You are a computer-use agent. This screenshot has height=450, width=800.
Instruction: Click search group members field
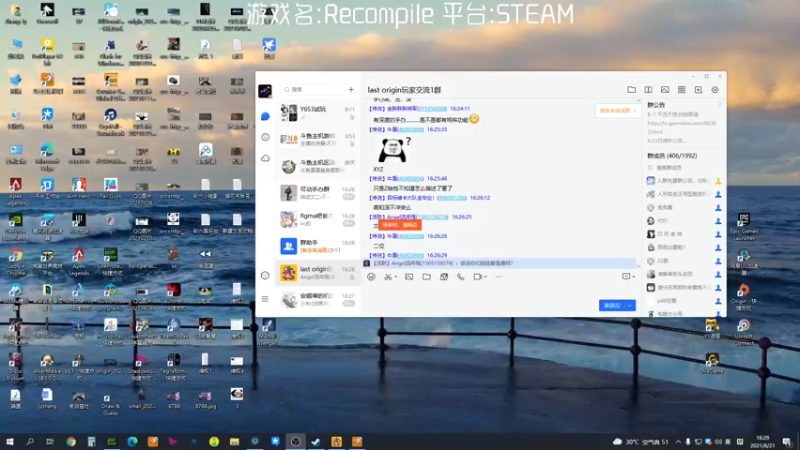tap(683, 167)
